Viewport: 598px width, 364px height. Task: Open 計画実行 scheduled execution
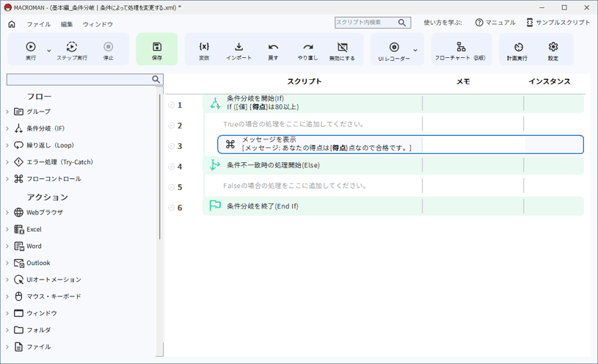click(517, 51)
